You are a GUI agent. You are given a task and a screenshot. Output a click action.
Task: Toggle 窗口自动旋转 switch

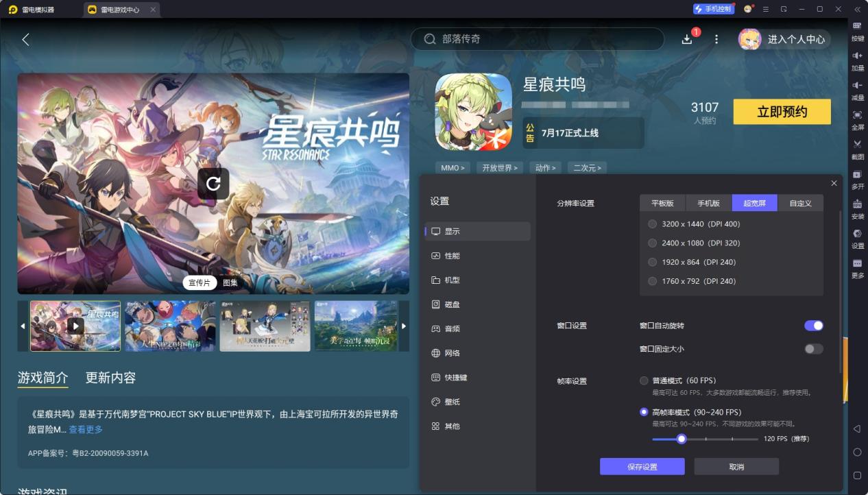pyautogui.click(x=814, y=326)
